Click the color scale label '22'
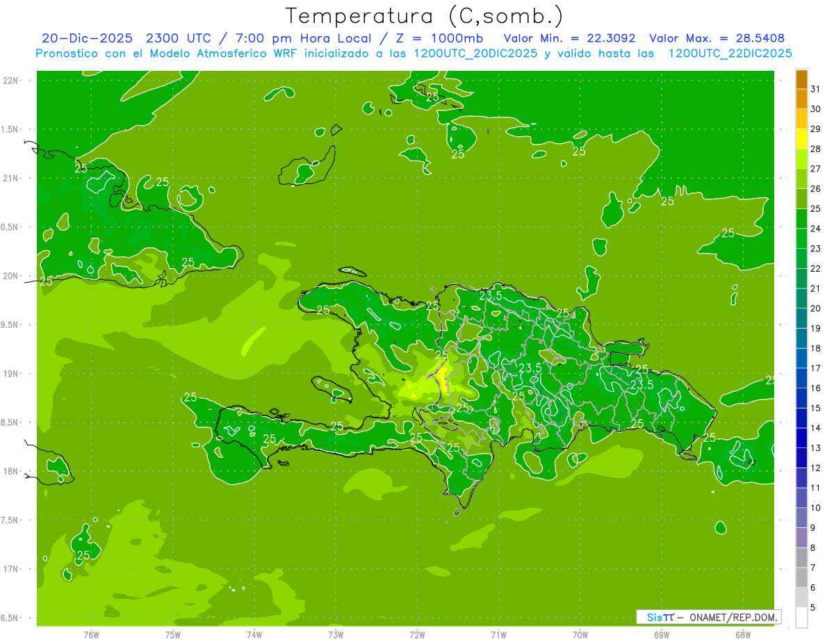The height and width of the screenshot is (644, 834). (815, 269)
